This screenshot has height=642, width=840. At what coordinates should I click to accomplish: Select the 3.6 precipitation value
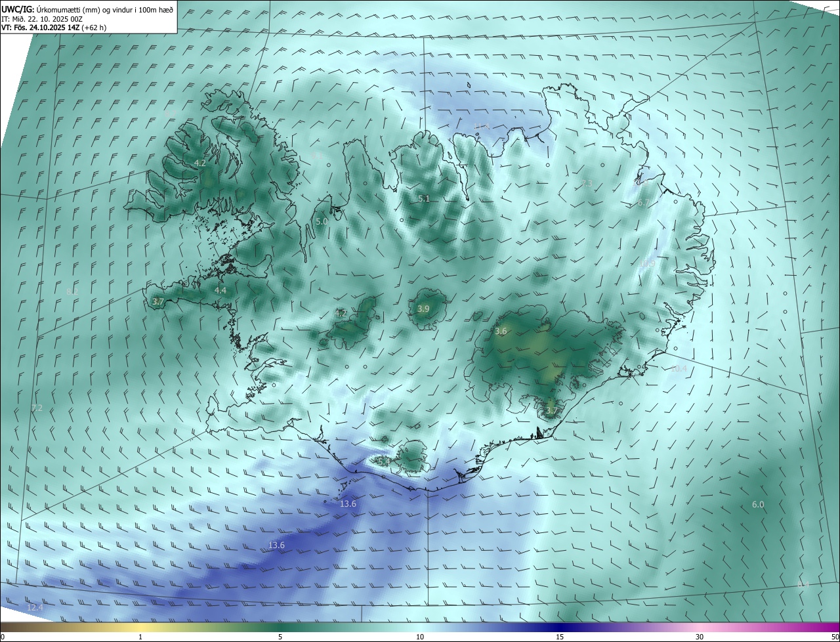coord(501,332)
